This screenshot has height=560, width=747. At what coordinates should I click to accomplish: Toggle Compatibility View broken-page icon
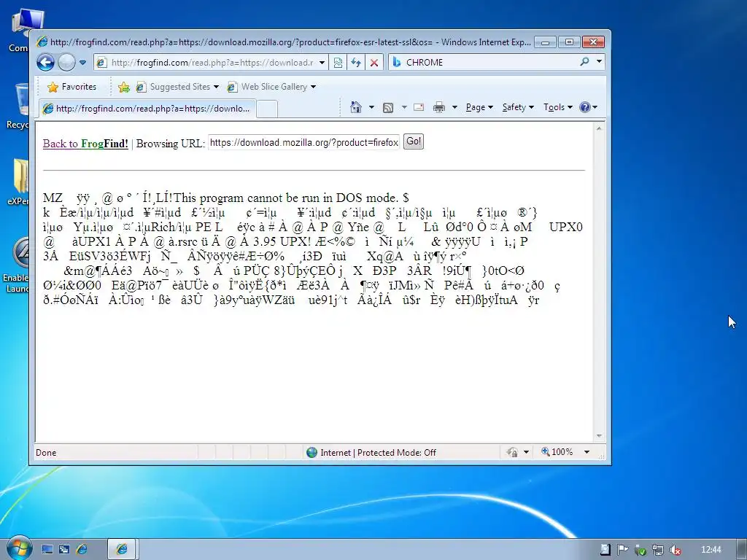point(338,63)
